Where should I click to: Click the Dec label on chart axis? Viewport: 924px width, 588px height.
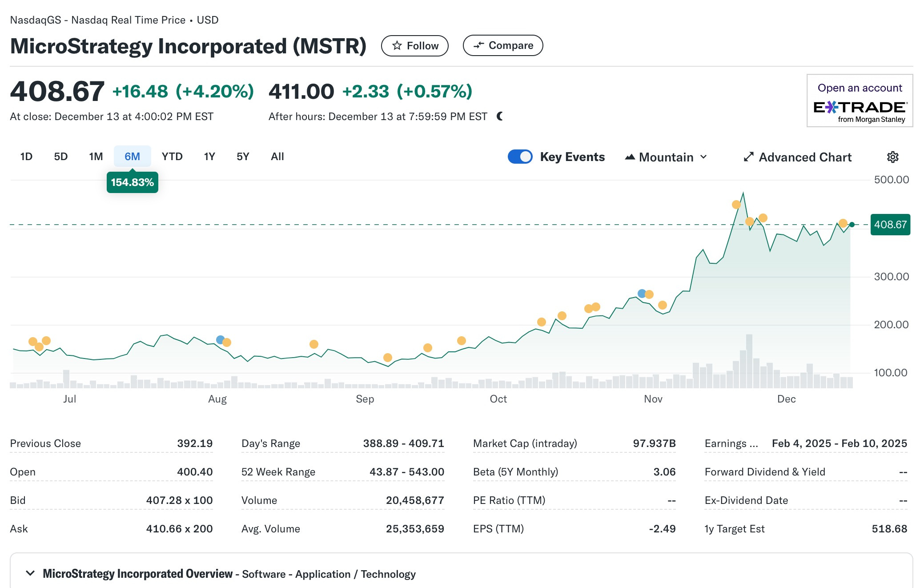pyautogui.click(x=786, y=399)
